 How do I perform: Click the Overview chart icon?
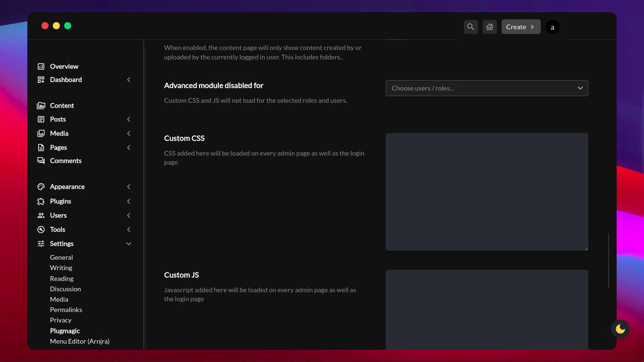pos(41,66)
